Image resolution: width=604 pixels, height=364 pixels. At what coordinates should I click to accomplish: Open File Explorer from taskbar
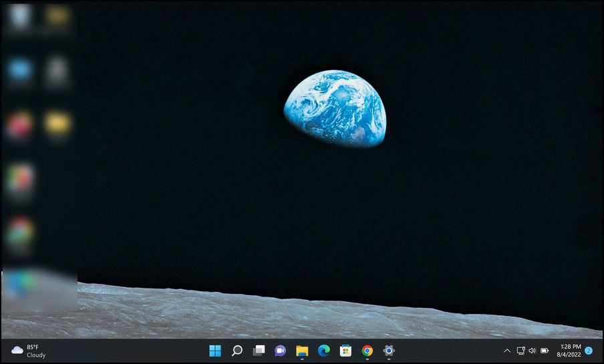(x=302, y=351)
